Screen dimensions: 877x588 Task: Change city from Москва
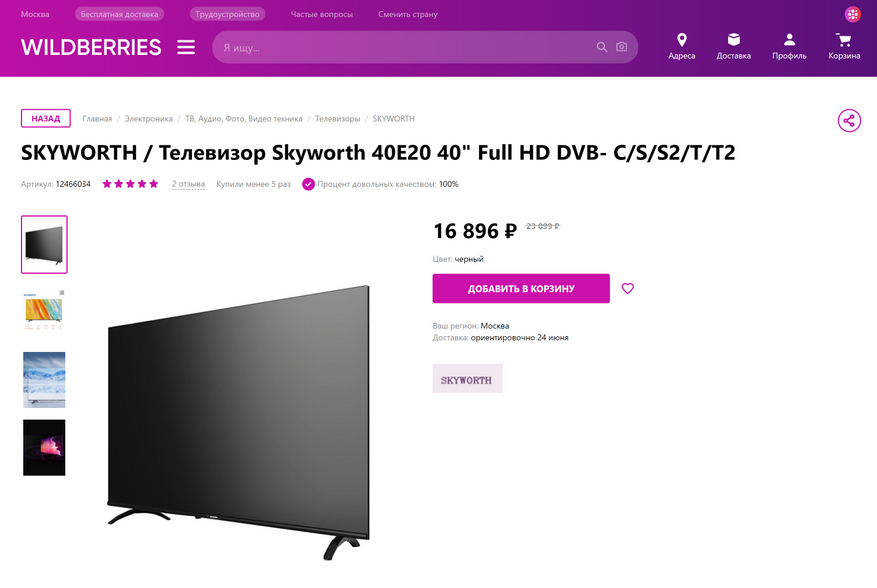[35, 14]
